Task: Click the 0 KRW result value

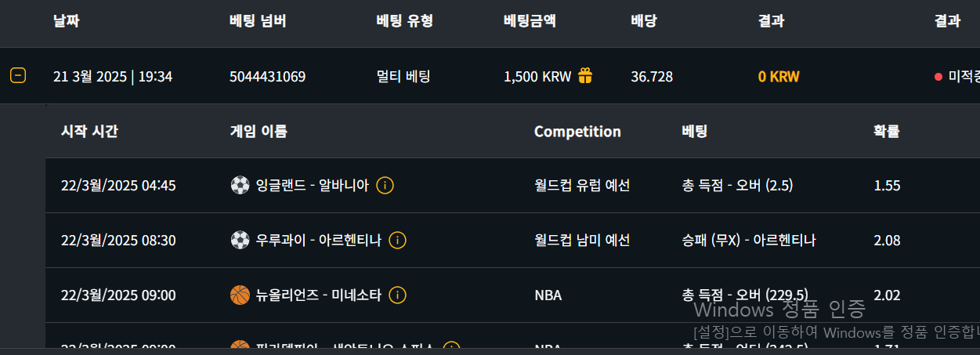Action: pos(779,77)
